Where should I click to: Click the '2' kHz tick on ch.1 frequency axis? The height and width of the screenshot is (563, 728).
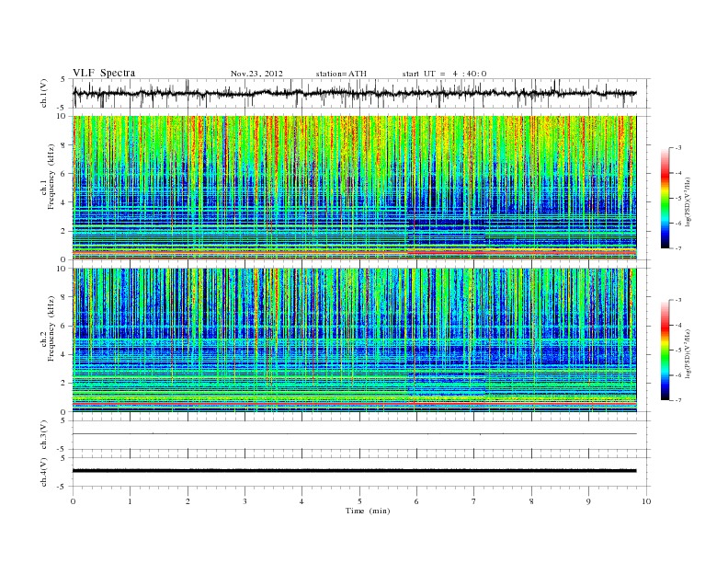tap(64, 231)
